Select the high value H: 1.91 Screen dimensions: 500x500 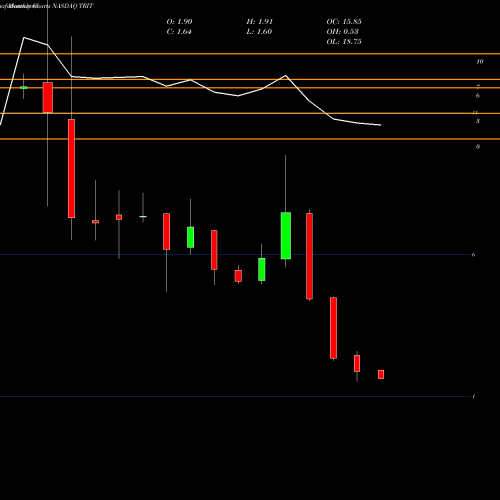(x=260, y=22)
